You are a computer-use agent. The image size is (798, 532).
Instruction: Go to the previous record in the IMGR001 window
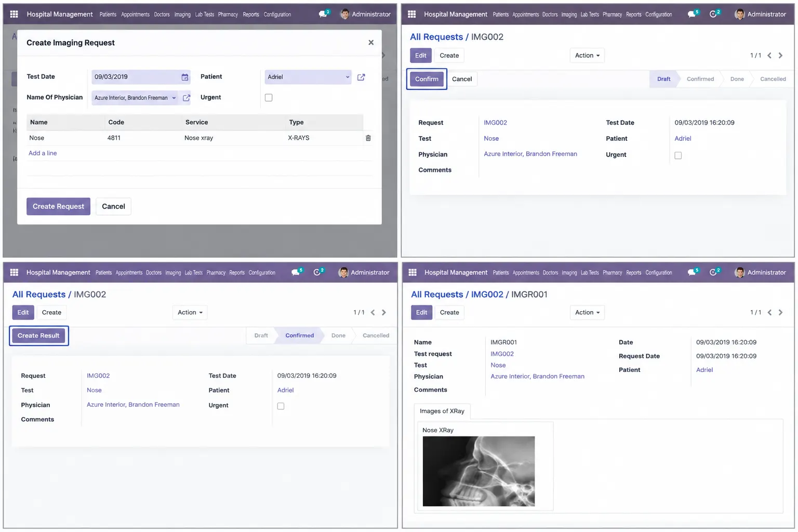pyautogui.click(x=769, y=313)
